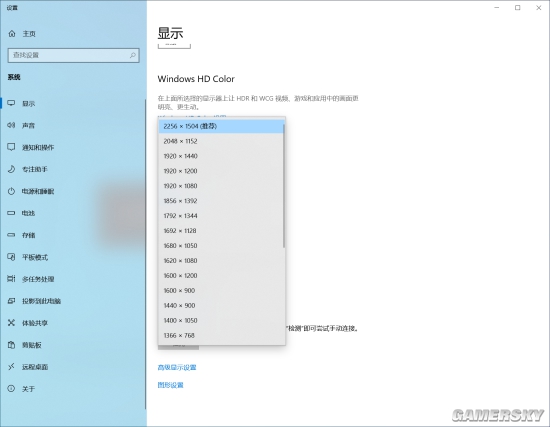Open Advanced display settings link
550x427 pixels.
pos(177,367)
